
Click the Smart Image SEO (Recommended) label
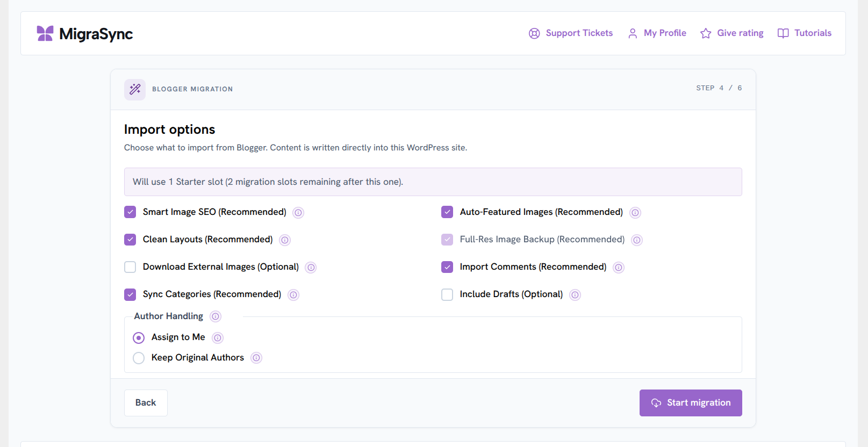(214, 212)
